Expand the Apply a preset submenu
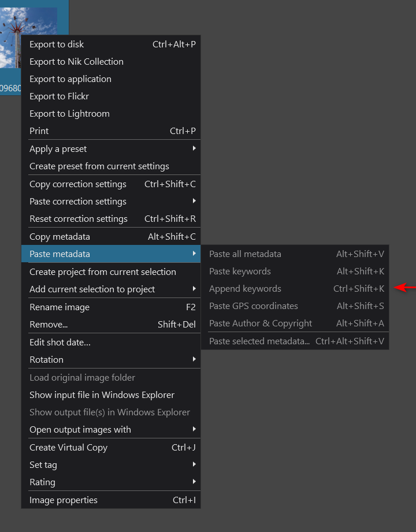The height and width of the screenshot is (532, 416). (111, 148)
